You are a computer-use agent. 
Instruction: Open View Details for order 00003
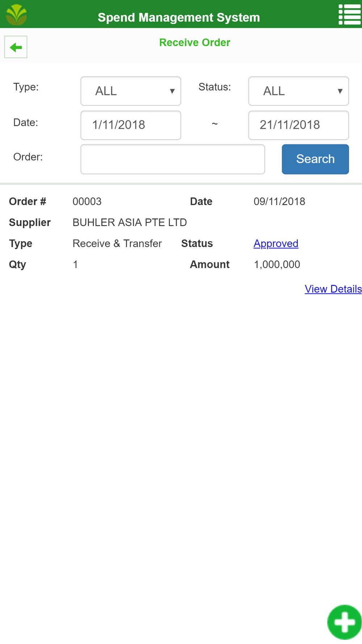333,289
